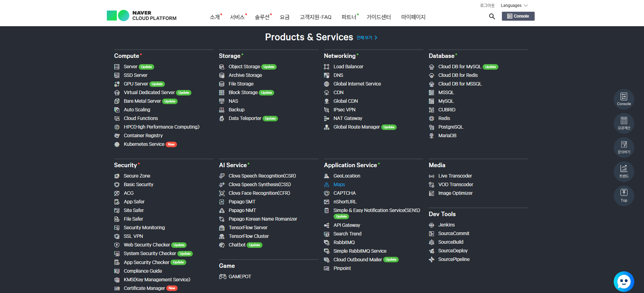This screenshot has width=644, height=293.
Task: Click the 로그아웃 link
Action: 487,6
